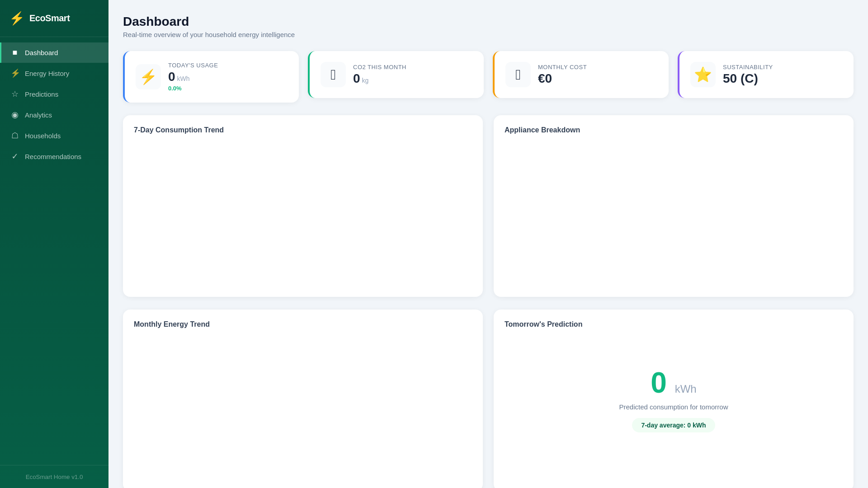Image resolution: width=868 pixels, height=488 pixels.
Task: Click the Real-time overview subtitle
Action: [x=209, y=35]
